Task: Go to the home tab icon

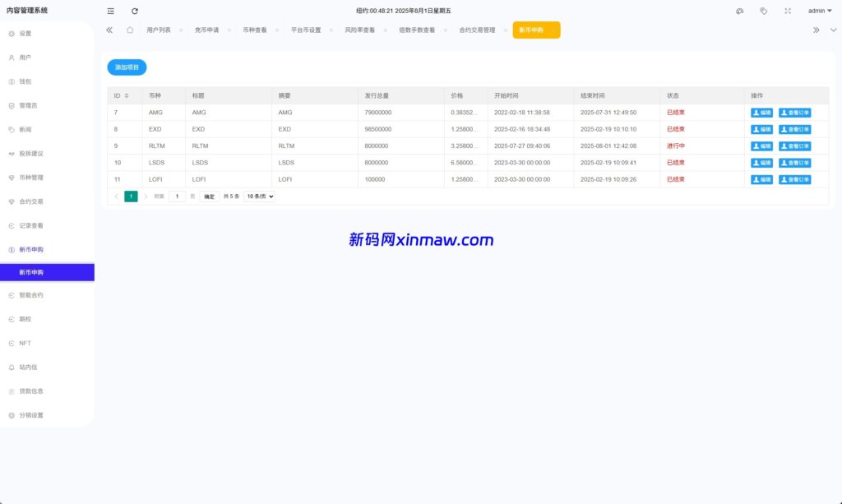Action: click(x=130, y=30)
